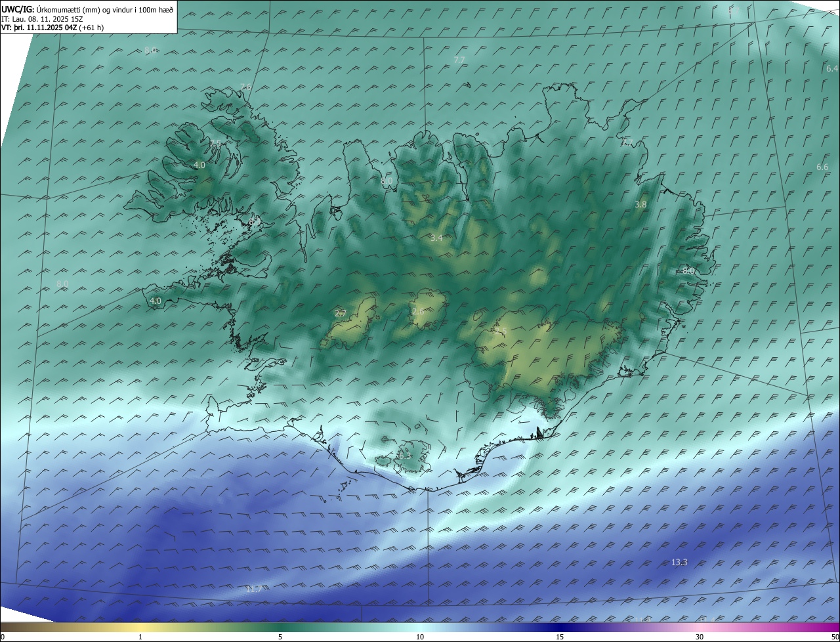The image size is (840, 642).
Task: Click the colour scale tick label 5
Action: click(x=280, y=637)
